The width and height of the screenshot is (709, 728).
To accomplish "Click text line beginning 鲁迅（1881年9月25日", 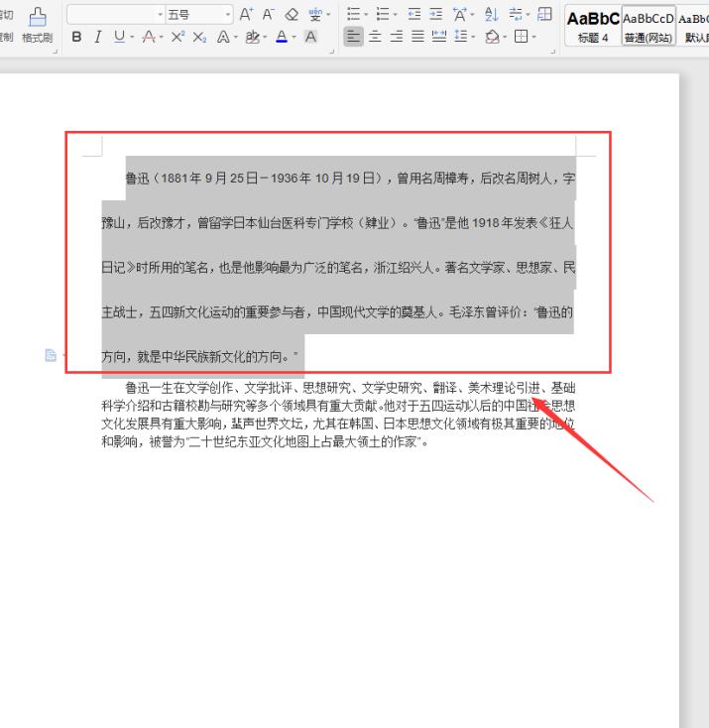I will pyautogui.click(x=351, y=179).
